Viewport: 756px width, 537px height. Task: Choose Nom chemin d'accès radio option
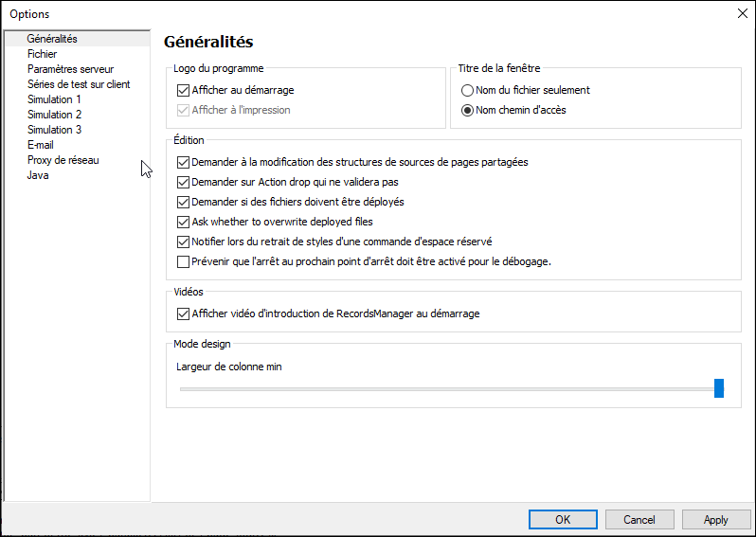[467, 111]
